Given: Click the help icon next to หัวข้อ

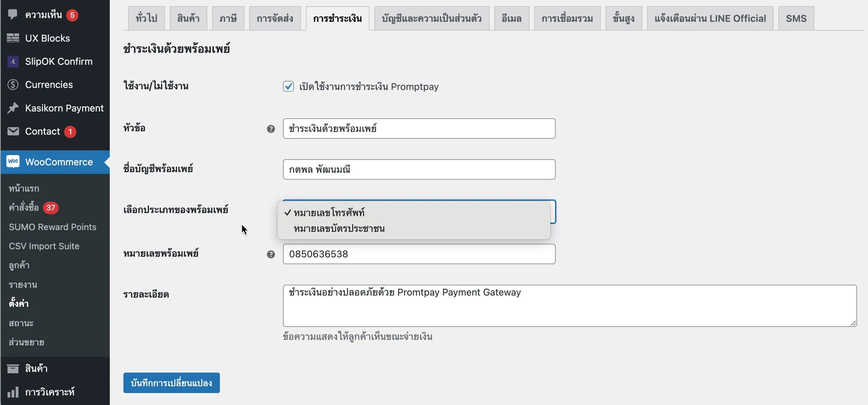Looking at the screenshot, I should pyautogui.click(x=271, y=129).
